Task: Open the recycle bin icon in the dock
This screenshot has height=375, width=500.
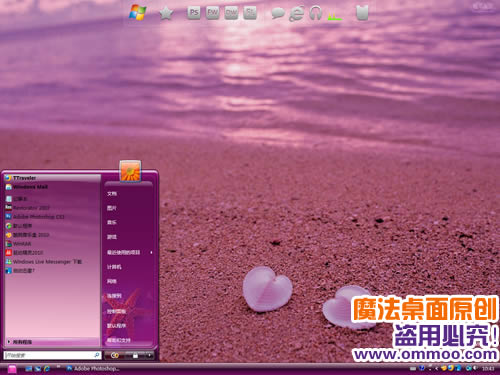Action: (362, 13)
